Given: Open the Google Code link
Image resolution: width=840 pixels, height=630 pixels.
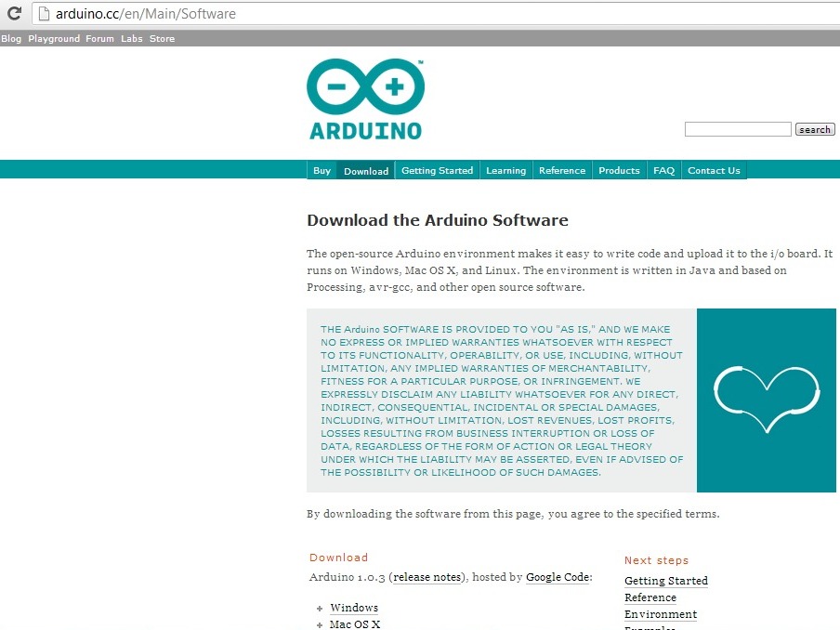Looking at the screenshot, I should click(x=558, y=577).
